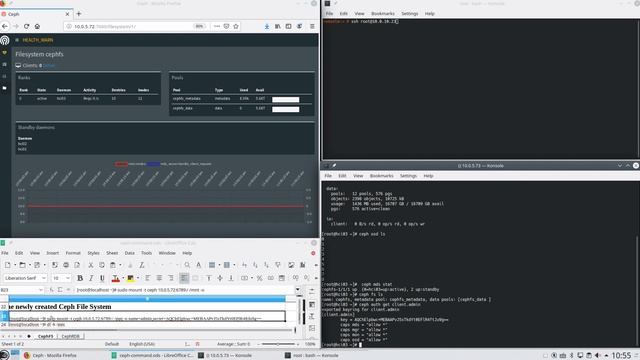Open background color dropdown arrow in Calc
This screenshot has width=640, height=360.
(x=138, y=278)
